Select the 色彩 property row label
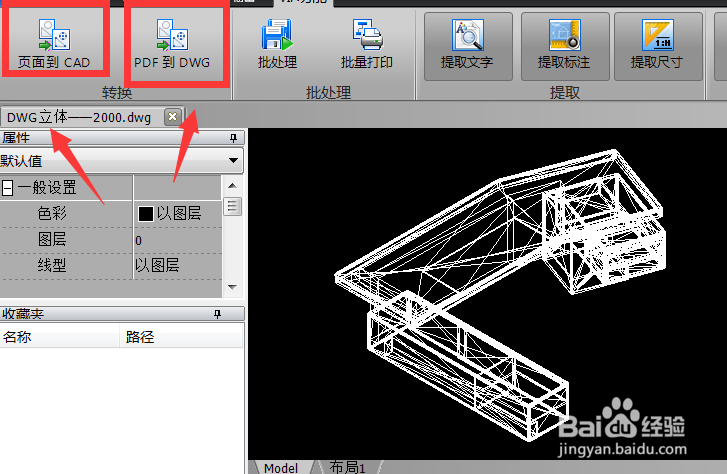Screen dimensions: 727x474 [52, 213]
